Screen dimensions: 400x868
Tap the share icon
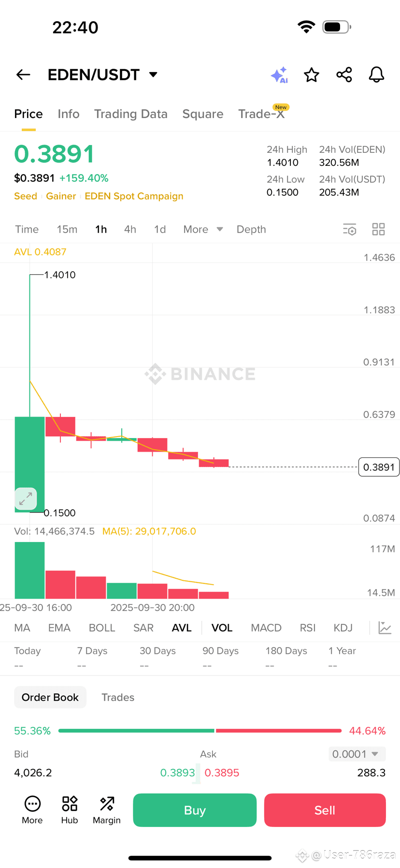click(x=344, y=74)
